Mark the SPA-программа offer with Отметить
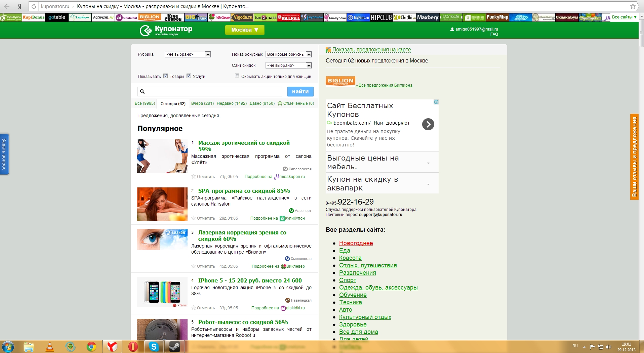The width and height of the screenshot is (644, 353). (203, 218)
